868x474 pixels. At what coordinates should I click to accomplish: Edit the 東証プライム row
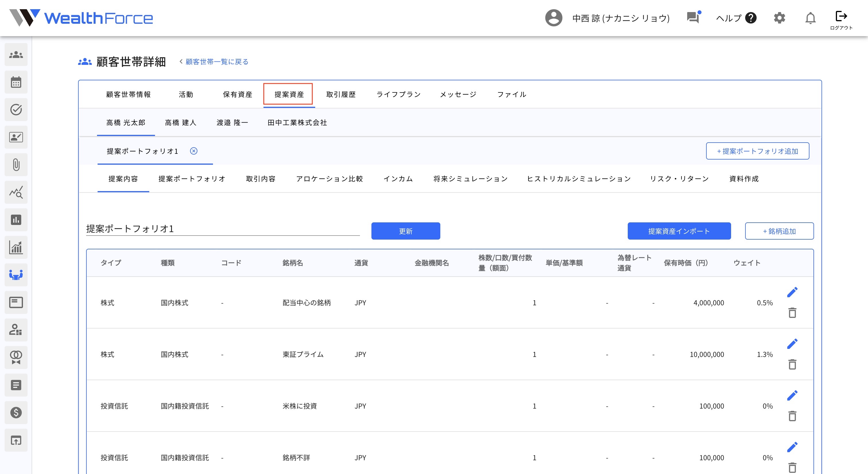tap(792, 344)
